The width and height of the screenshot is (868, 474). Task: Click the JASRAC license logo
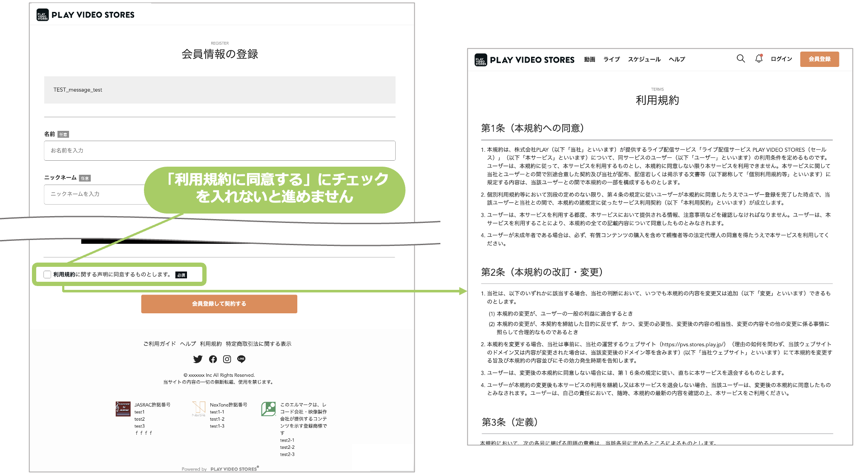click(x=123, y=409)
